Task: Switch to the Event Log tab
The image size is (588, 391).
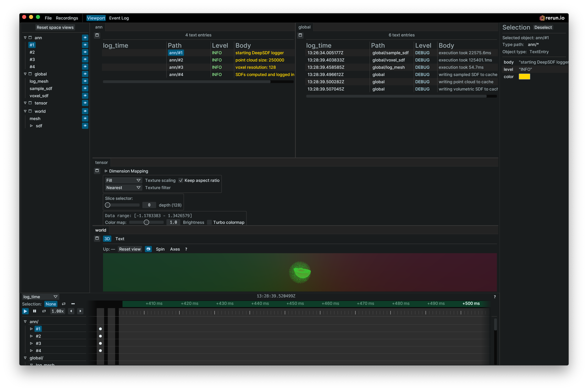Action: pos(119,18)
